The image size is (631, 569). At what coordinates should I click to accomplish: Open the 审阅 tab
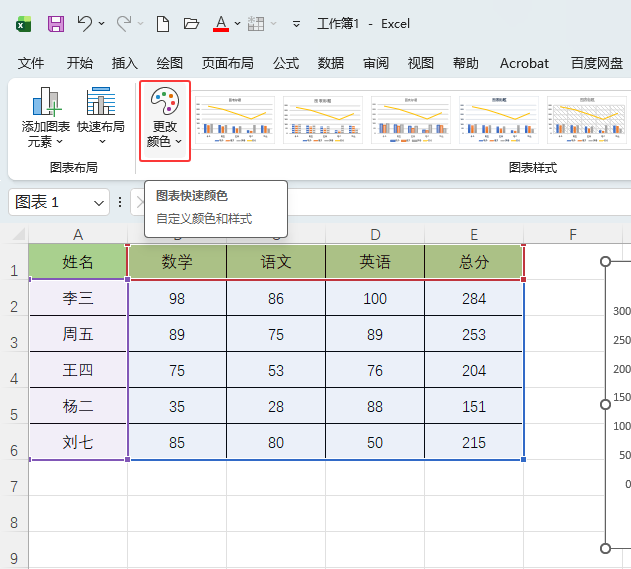coord(376,63)
